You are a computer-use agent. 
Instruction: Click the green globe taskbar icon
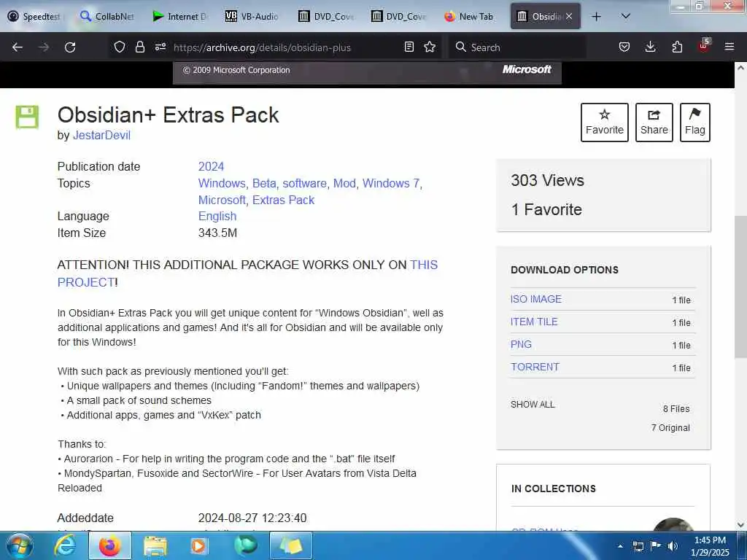click(246, 545)
